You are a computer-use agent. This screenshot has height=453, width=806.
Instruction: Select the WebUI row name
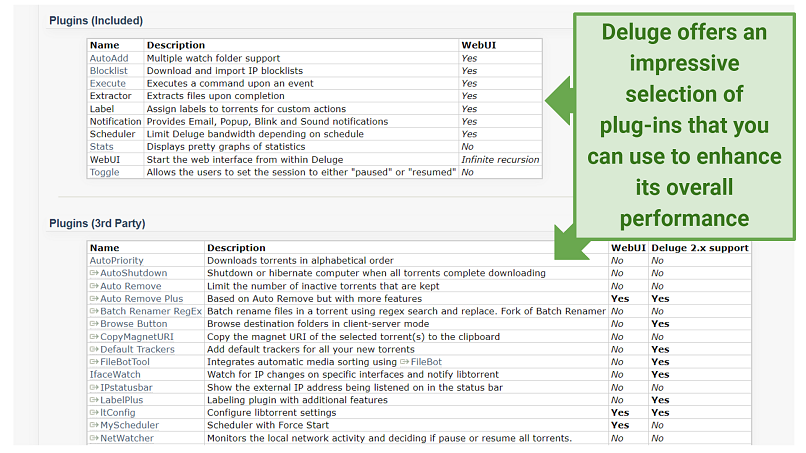[x=105, y=160]
